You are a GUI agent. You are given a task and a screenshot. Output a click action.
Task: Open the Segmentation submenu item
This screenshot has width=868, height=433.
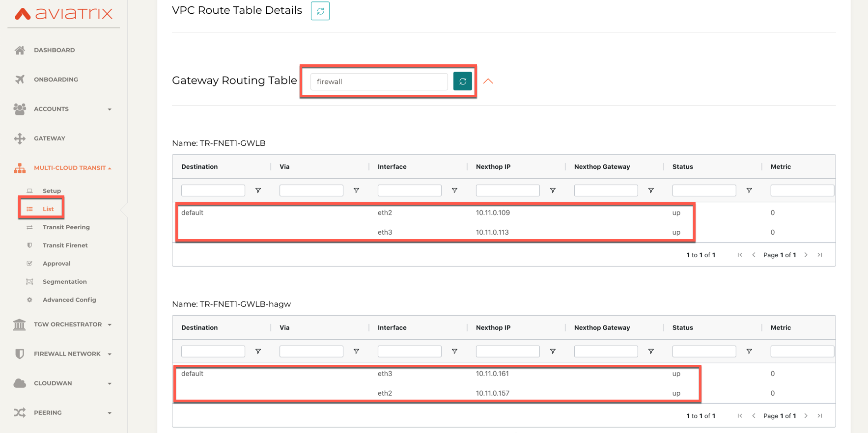(64, 282)
